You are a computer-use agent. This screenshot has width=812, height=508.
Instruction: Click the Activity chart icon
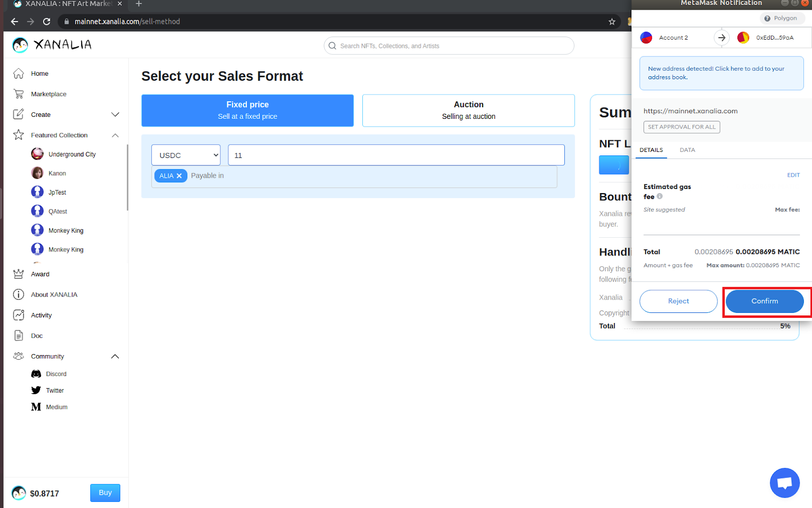[19, 315]
